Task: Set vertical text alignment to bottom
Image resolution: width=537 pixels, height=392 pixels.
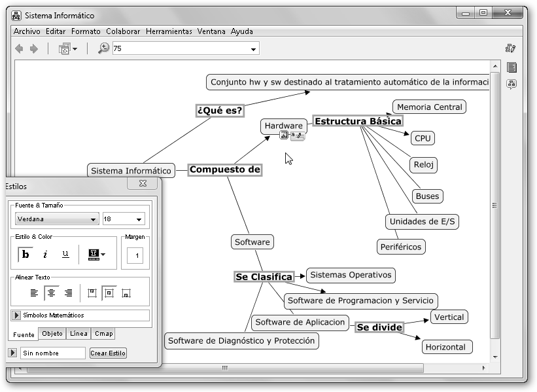Action: (126, 293)
